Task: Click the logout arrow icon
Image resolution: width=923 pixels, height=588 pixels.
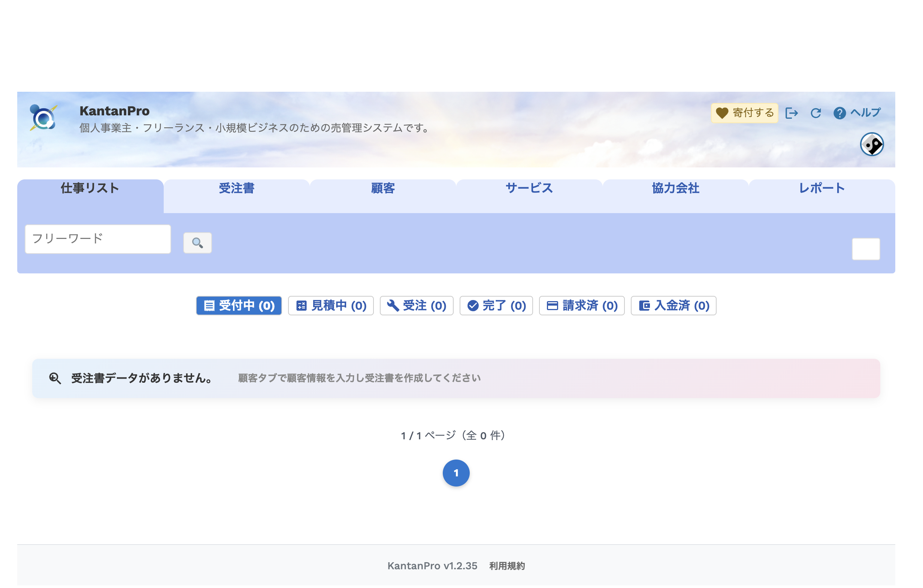Action: (792, 113)
